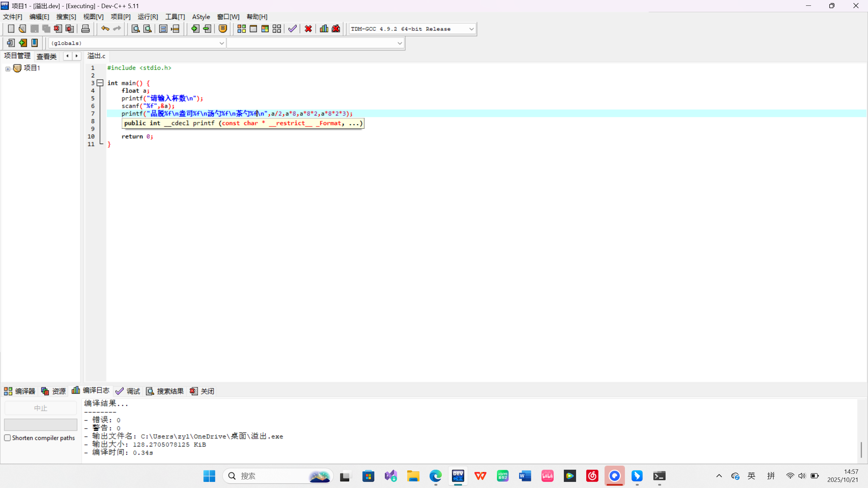Click the compile log vertical scrollbar
This screenshot has height=488, width=868.
[861, 449]
